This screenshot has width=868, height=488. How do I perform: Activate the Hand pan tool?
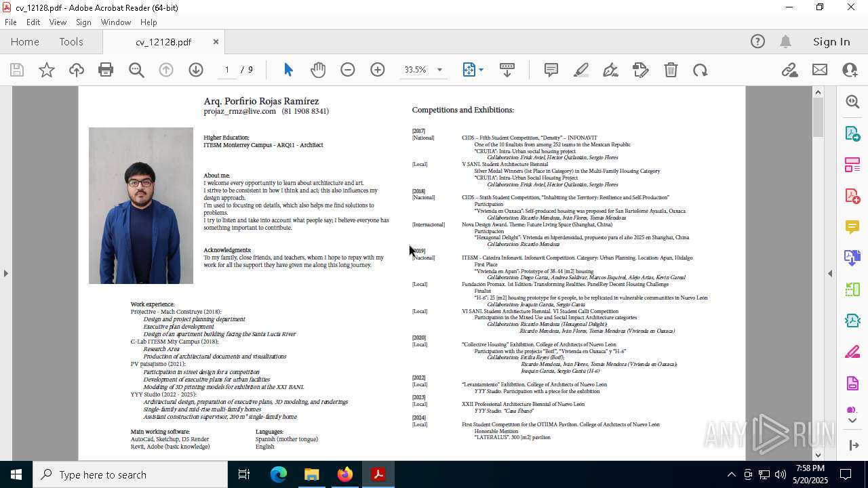pos(318,70)
